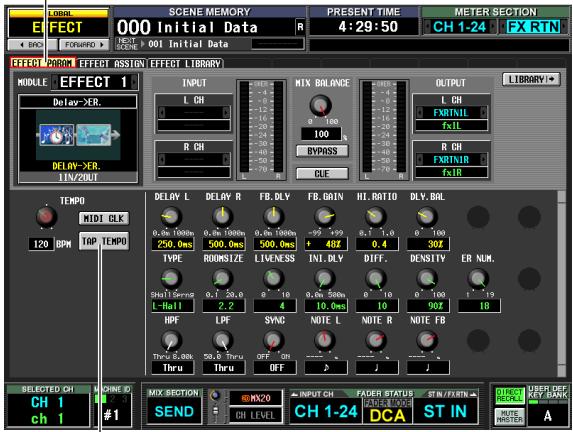Click the NOTE R knob
This screenshot has height=432, width=573.
[376, 340]
